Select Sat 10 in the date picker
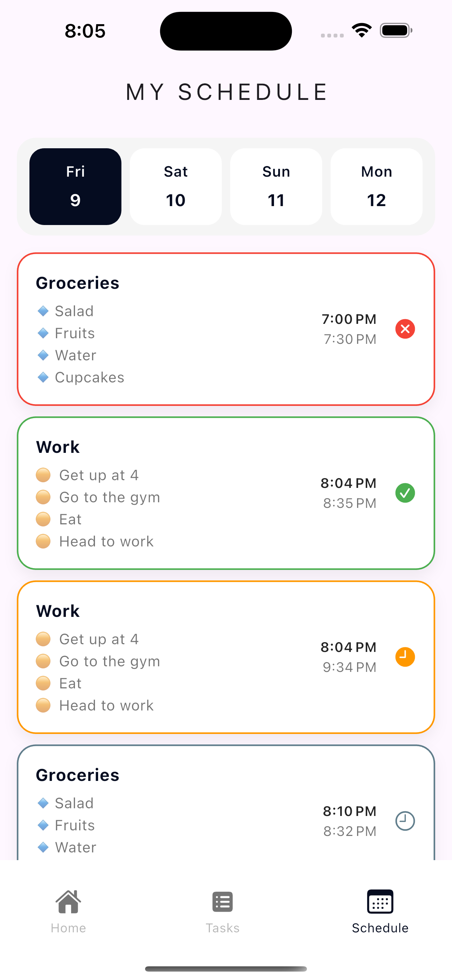 pos(176,186)
